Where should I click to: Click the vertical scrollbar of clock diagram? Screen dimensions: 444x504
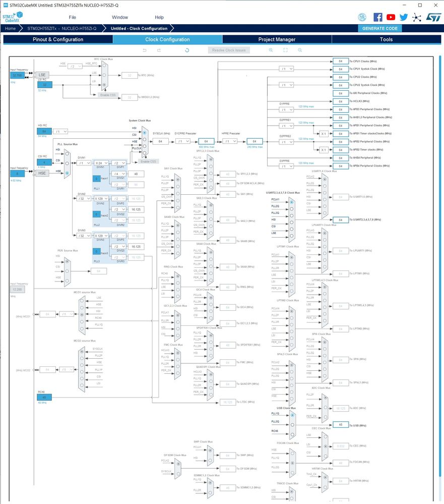click(x=441, y=267)
